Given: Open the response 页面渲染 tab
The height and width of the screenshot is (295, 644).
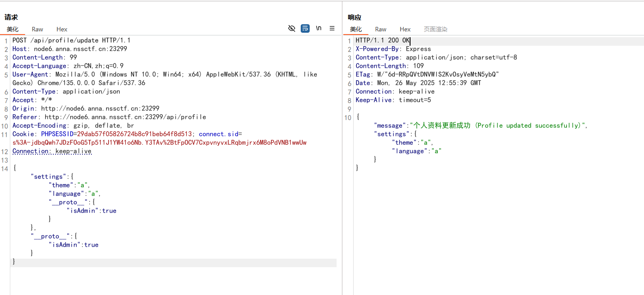Looking at the screenshot, I should click(x=436, y=29).
